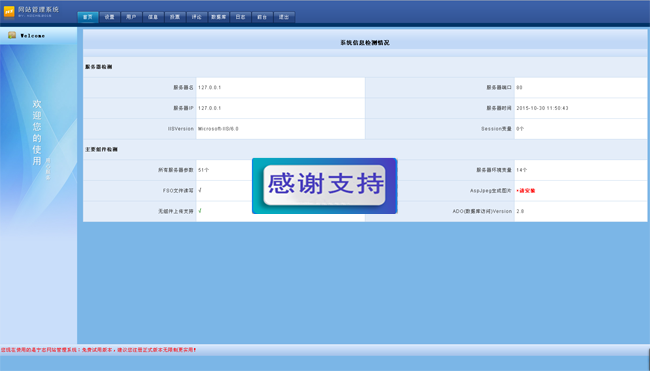Click the 服务器端口 label
650x371 pixels.
click(499, 87)
